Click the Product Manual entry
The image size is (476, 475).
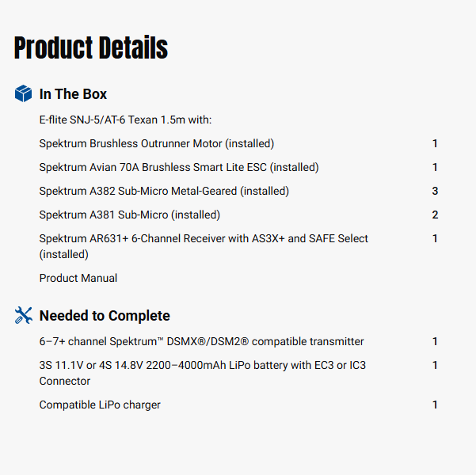tap(78, 278)
